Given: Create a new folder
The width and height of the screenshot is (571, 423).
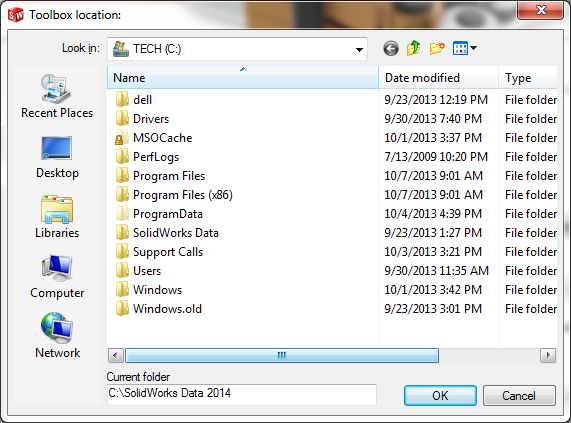Looking at the screenshot, I should coord(437,48).
